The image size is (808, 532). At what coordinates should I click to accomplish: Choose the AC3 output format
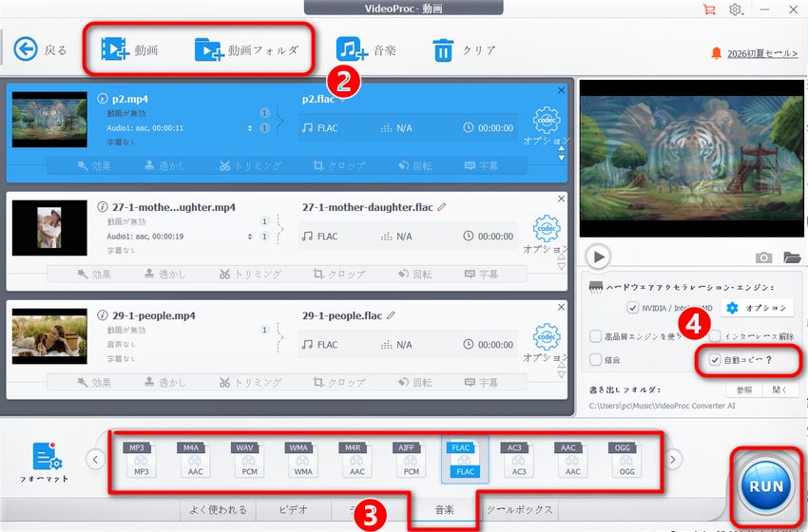click(x=518, y=459)
